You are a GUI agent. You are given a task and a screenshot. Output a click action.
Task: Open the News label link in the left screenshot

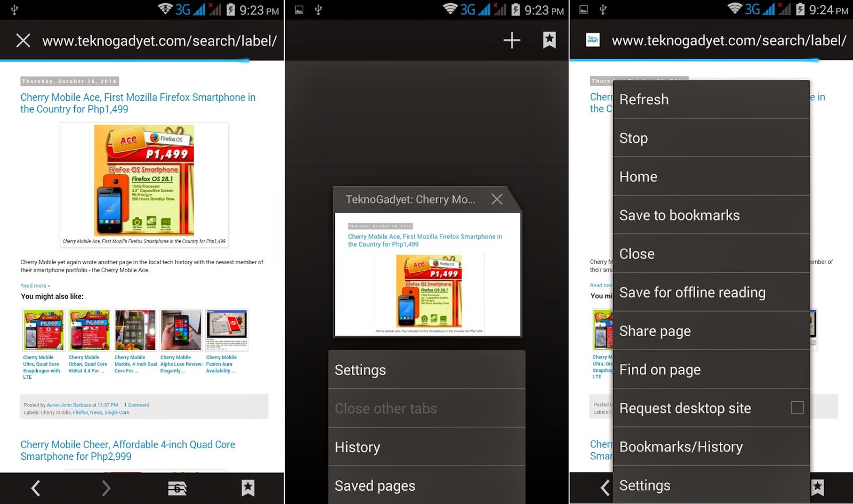(96, 412)
